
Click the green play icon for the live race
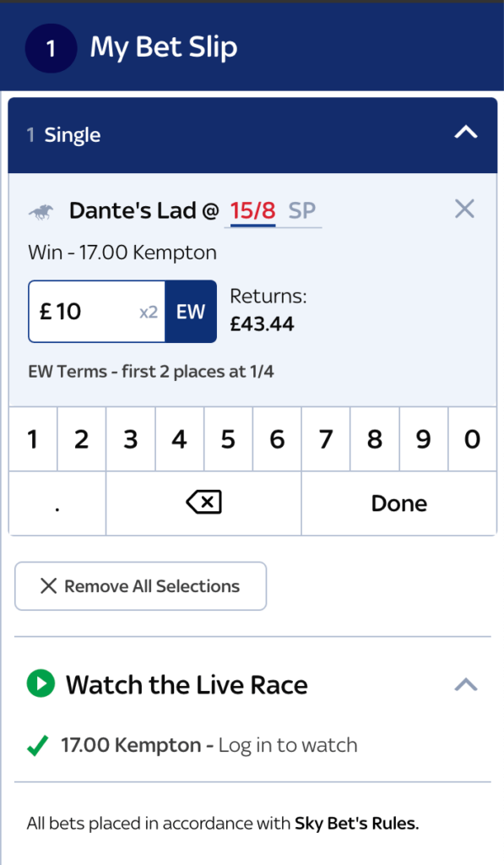pyautogui.click(x=41, y=685)
